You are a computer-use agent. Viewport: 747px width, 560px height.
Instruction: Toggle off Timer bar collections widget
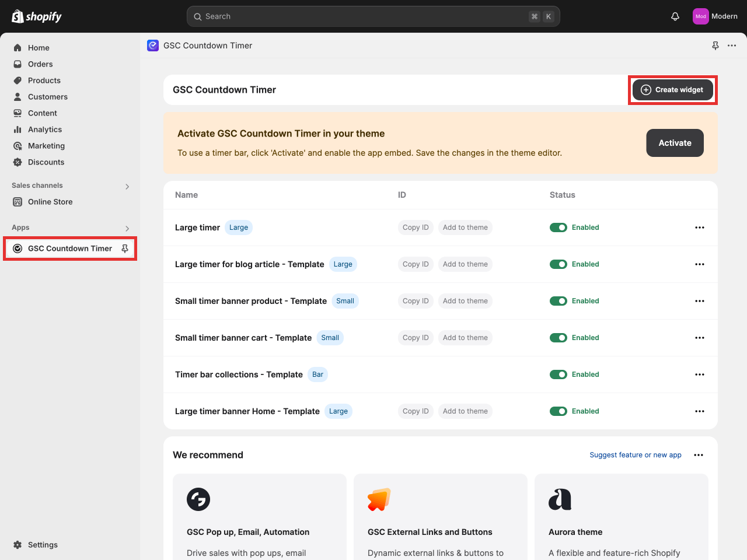(558, 374)
